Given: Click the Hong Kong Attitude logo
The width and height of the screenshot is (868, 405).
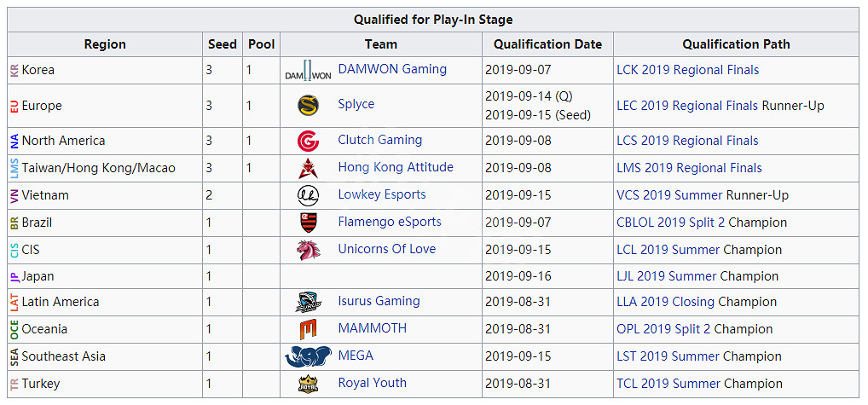Looking at the screenshot, I should tap(308, 168).
